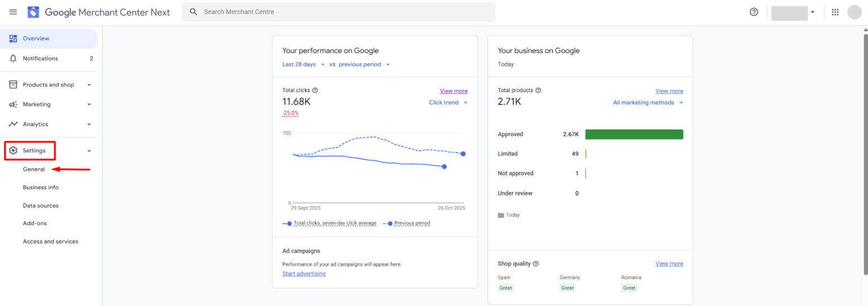The image size is (868, 306).
Task: Collapse the Settings section
Action: [x=89, y=151]
